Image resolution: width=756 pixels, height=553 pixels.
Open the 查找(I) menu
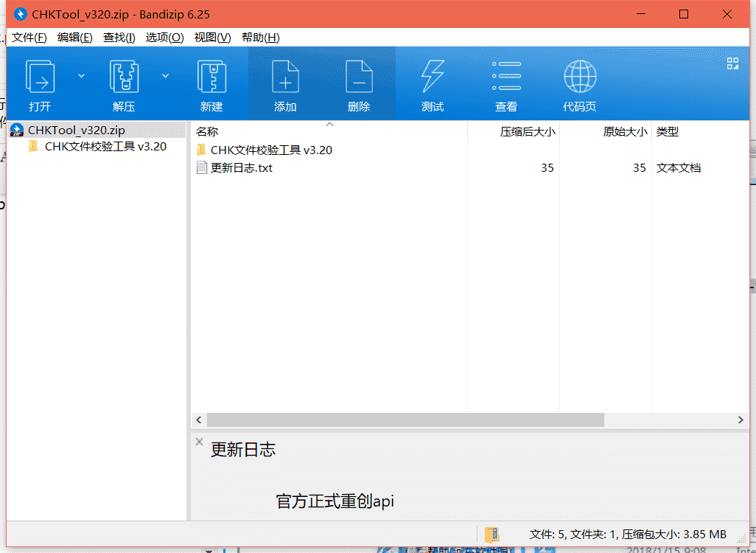point(119,38)
